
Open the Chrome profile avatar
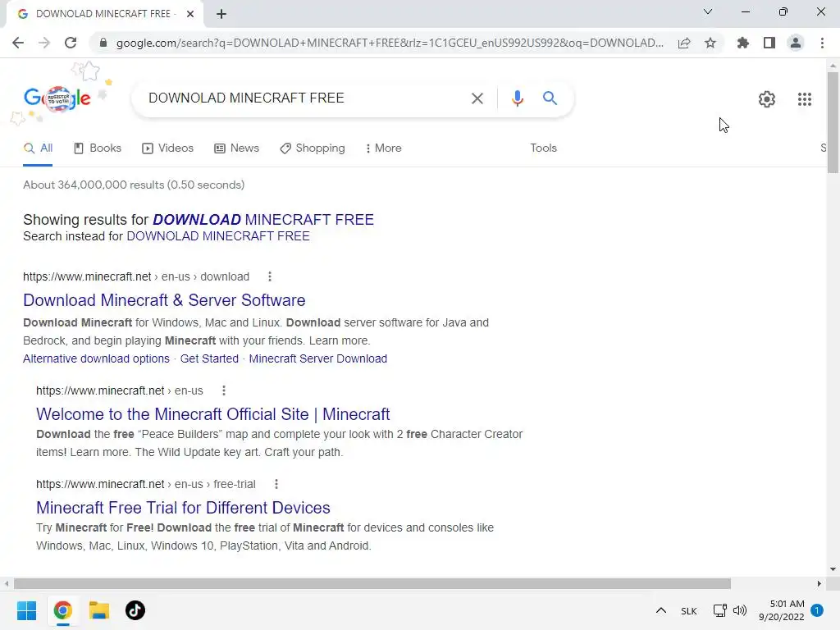click(x=796, y=43)
